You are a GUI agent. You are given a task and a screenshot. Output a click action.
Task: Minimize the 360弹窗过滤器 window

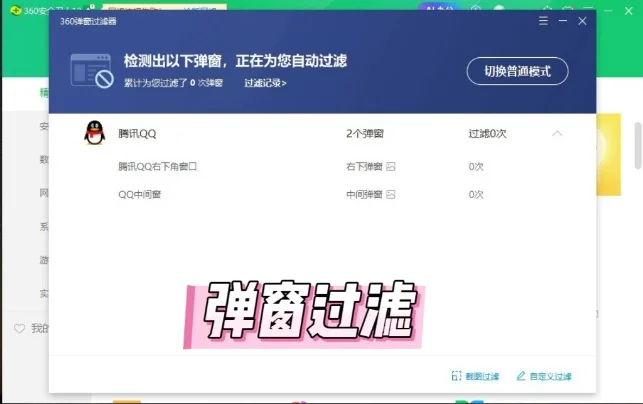[x=563, y=21]
